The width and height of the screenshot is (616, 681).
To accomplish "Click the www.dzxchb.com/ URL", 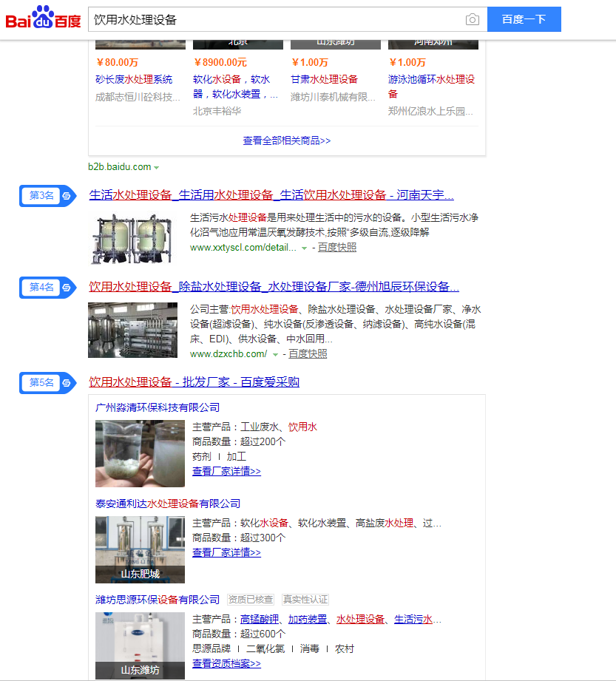I will point(229,354).
